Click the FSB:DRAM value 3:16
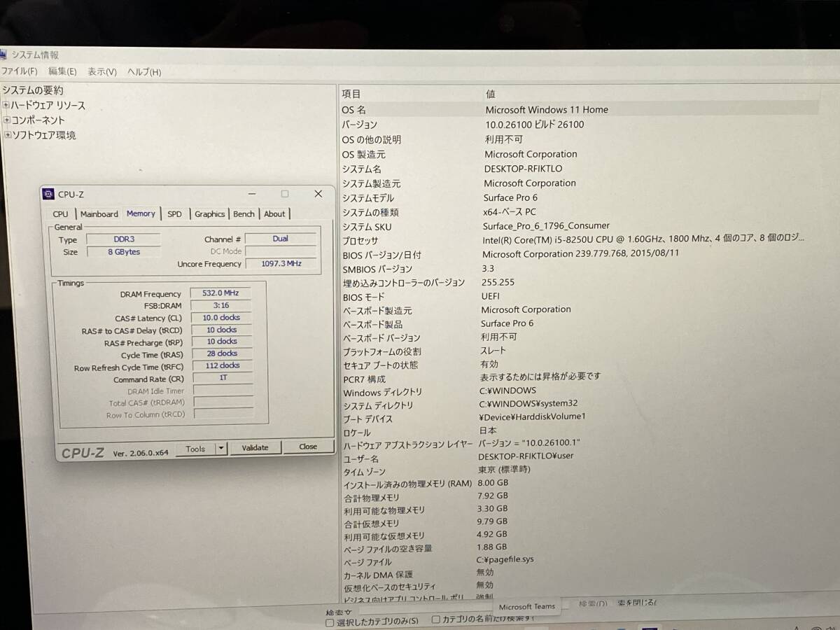This screenshot has height=630, width=840. 221,305
